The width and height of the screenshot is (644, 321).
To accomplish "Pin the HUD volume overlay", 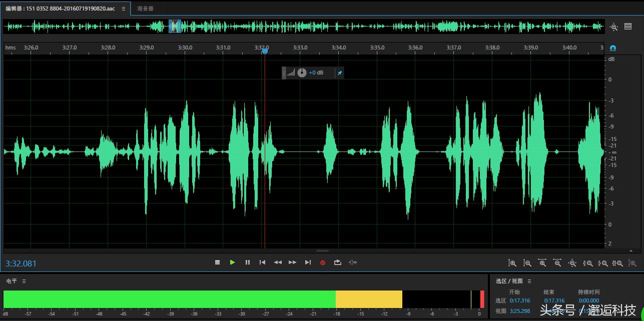I will (340, 73).
